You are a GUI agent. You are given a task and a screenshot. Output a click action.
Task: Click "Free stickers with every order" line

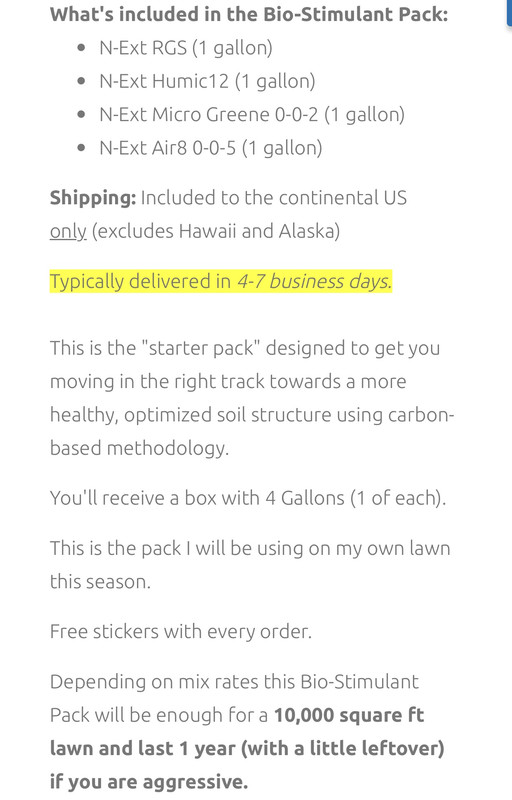pos(181,632)
